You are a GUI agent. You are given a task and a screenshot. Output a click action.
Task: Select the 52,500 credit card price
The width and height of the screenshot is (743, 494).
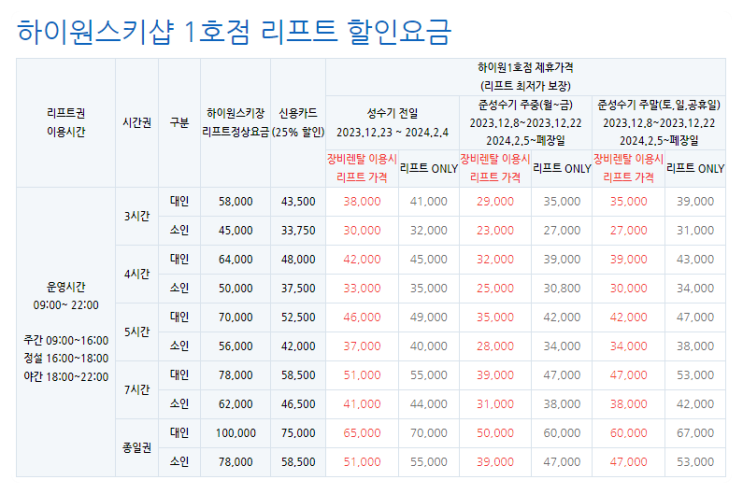tap(298, 317)
